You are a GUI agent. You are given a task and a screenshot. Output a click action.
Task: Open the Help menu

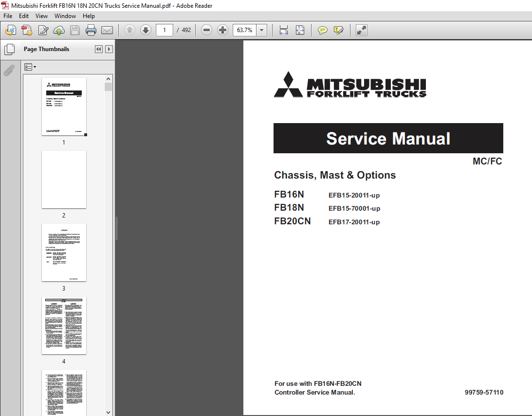coord(89,16)
